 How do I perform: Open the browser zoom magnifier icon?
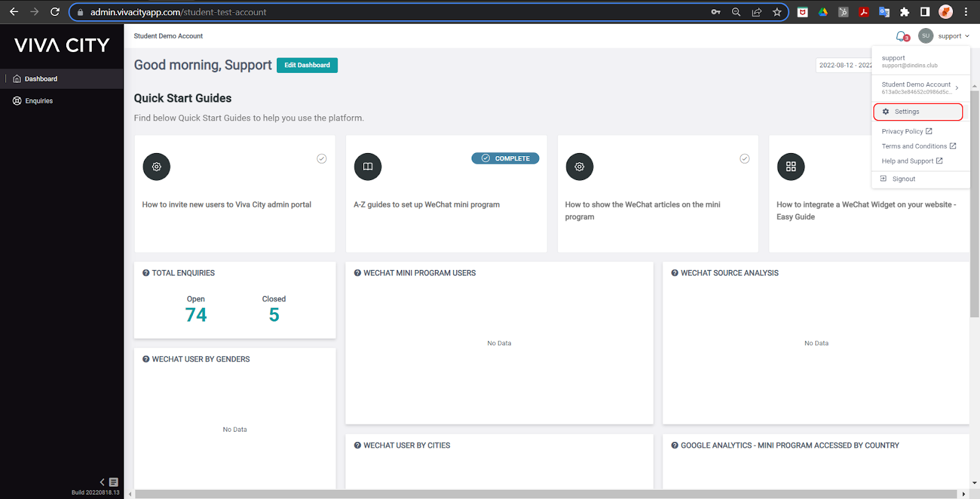click(736, 12)
